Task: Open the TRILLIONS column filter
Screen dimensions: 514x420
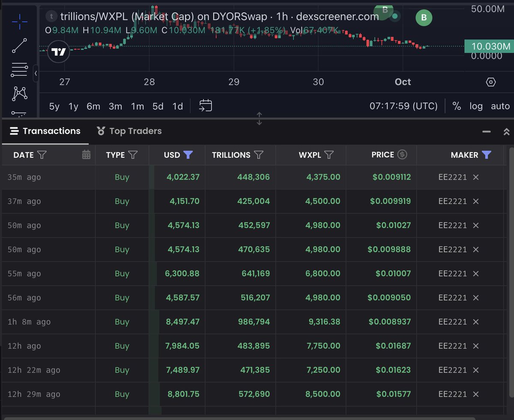Action: click(x=258, y=155)
